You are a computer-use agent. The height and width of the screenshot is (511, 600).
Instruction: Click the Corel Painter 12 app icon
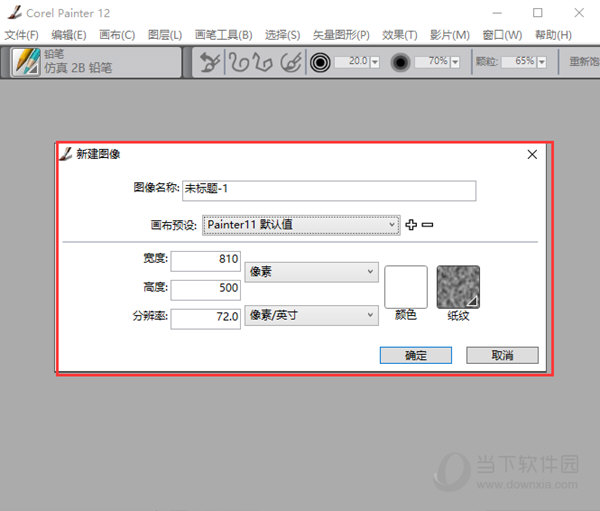[15, 13]
